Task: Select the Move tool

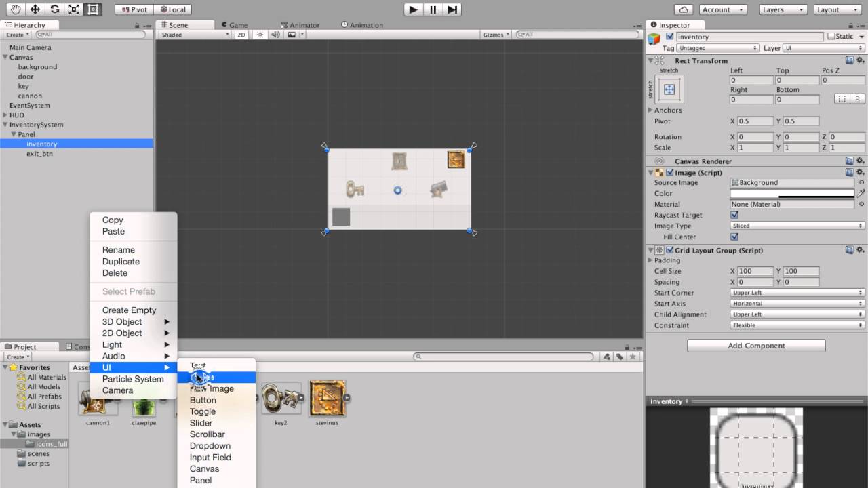Action: [35, 9]
